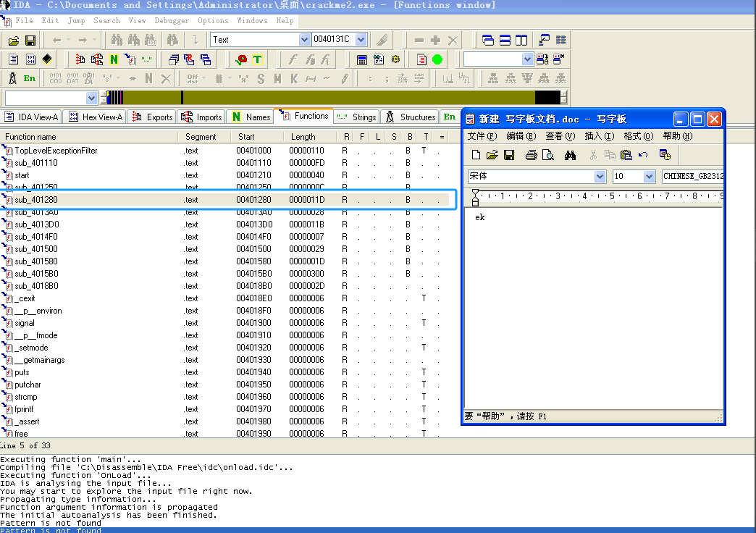Image resolution: width=756 pixels, height=533 pixels.
Task: Click the open folder icon in WordPad
Action: tap(492, 155)
